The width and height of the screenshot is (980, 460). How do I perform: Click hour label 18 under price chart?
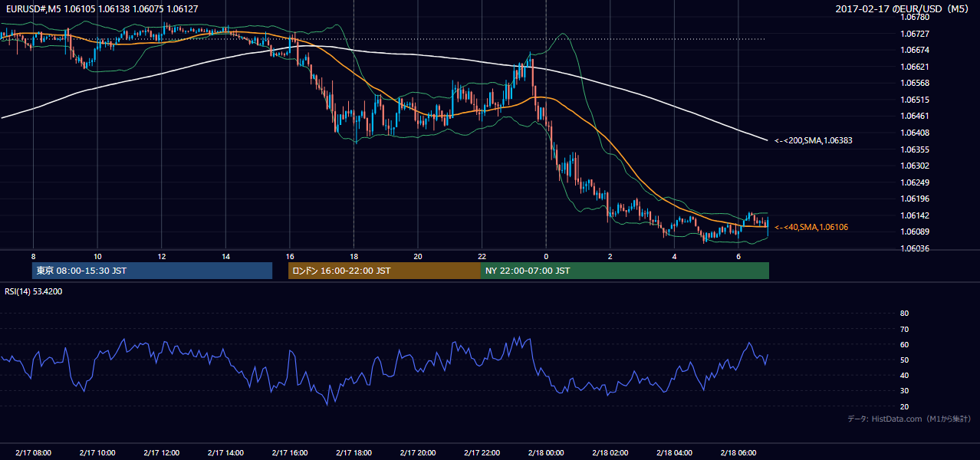(354, 256)
